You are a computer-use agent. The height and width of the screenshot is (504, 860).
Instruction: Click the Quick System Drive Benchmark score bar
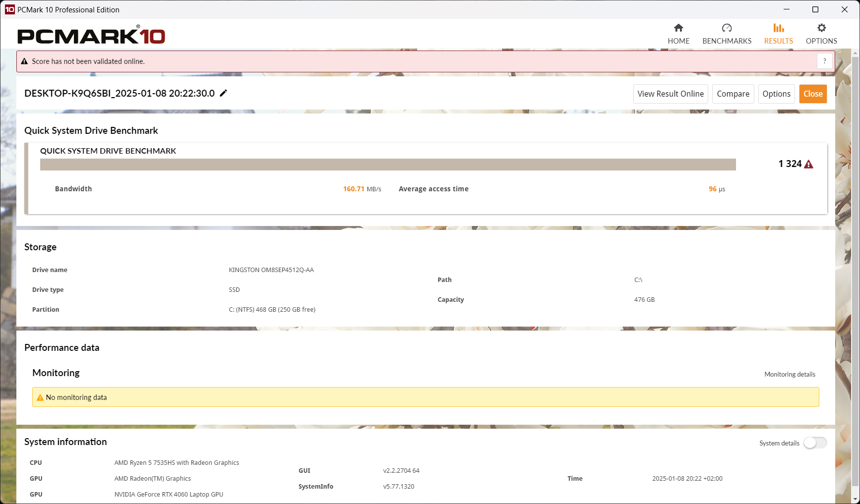[388, 165]
